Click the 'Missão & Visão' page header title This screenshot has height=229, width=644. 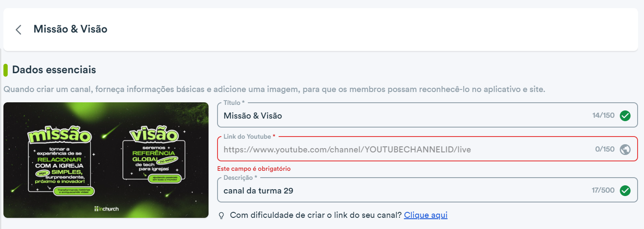[71, 29]
